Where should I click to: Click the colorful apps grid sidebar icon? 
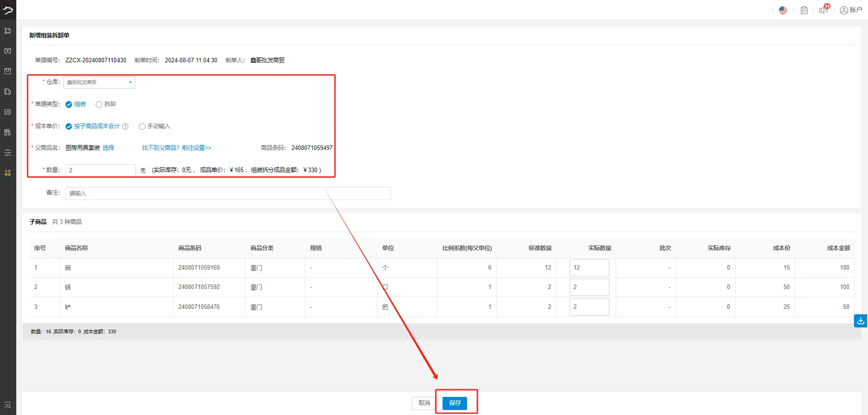(x=8, y=173)
